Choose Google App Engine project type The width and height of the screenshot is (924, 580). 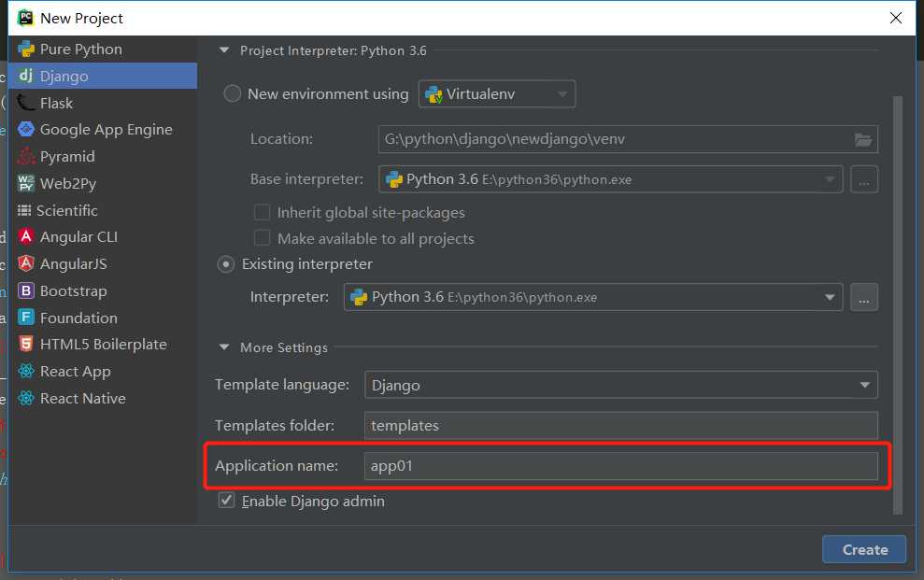103,129
